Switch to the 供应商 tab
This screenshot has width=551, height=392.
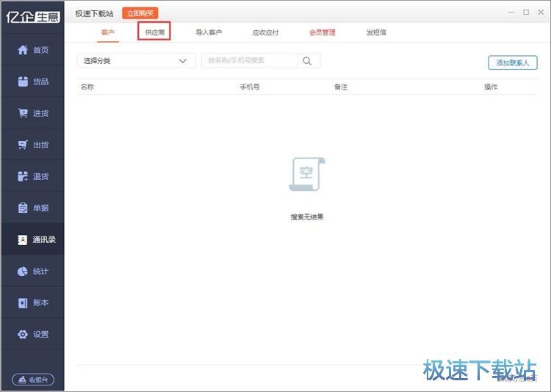tap(154, 32)
